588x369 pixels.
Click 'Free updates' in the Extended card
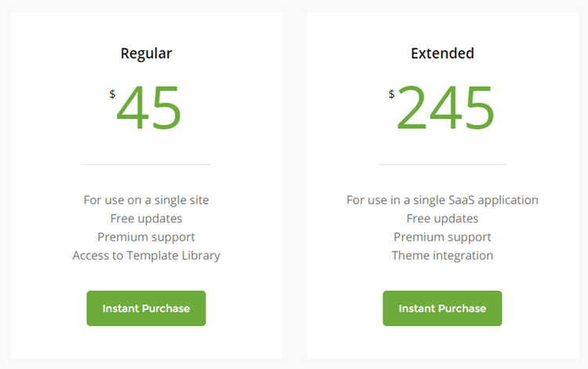coord(442,219)
